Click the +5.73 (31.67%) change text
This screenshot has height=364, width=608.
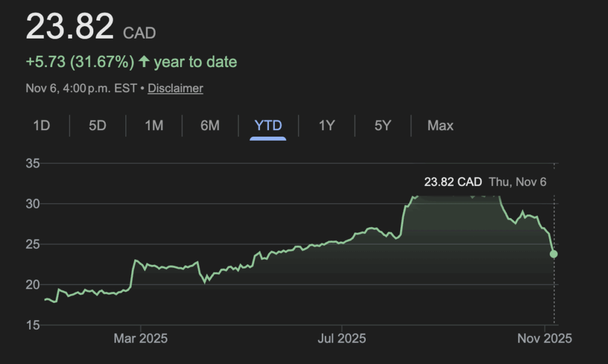point(80,62)
